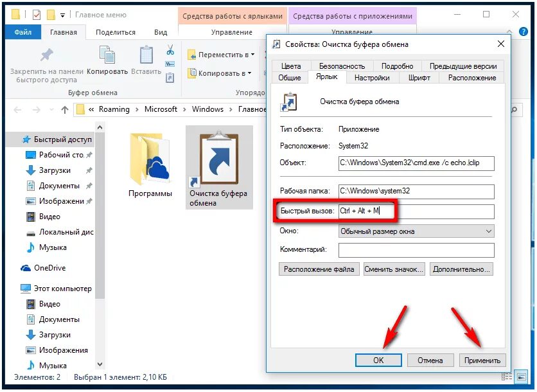Click the Pin to Quick access icon
Viewport: 537px width, 392px height.
point(47,55)
